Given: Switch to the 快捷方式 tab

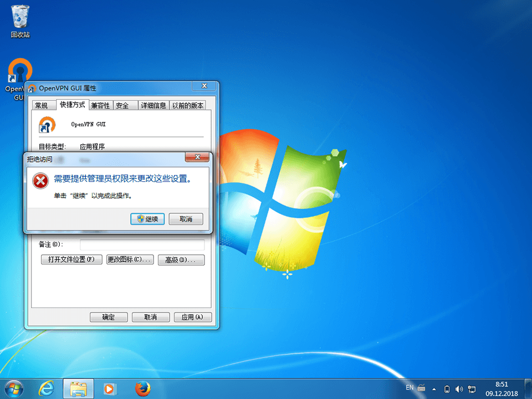Looking at the screenshot, I should pyautogui.click(x=72, y=105).
